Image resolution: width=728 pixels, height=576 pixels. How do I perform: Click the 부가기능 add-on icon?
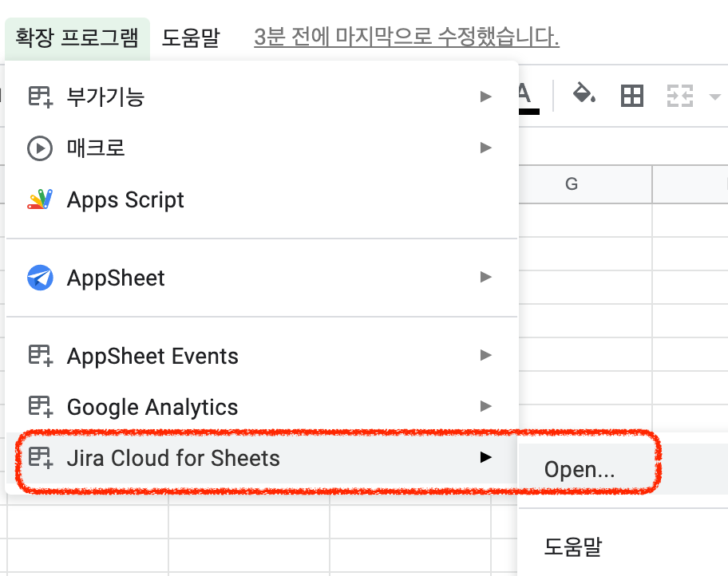click(x=41, y=97)
